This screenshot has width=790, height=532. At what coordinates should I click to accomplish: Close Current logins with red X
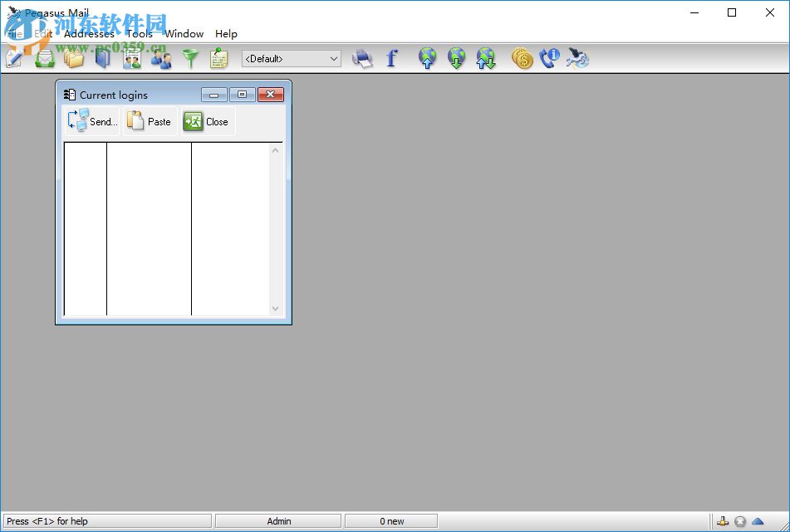point(271,95)
